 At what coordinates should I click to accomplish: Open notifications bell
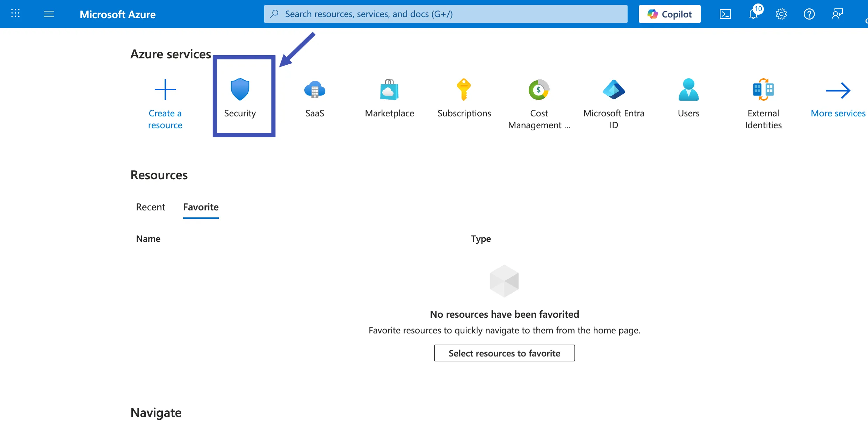click(x=754, y=14)
